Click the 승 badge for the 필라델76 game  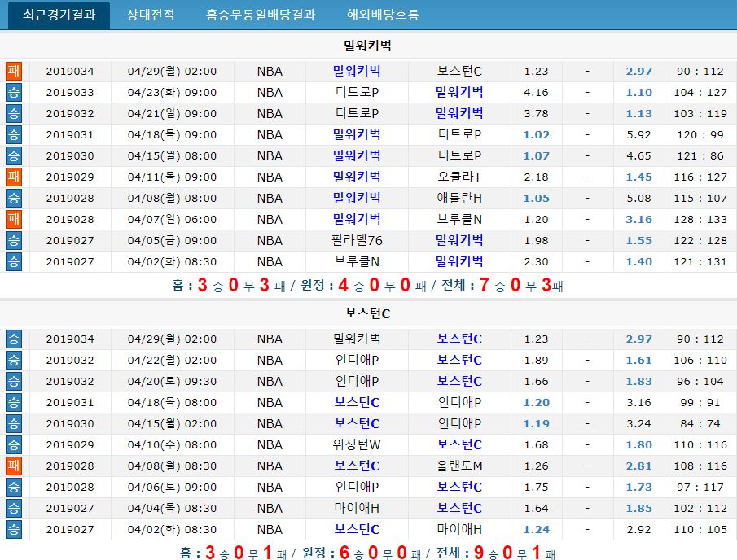coord(14,240)
